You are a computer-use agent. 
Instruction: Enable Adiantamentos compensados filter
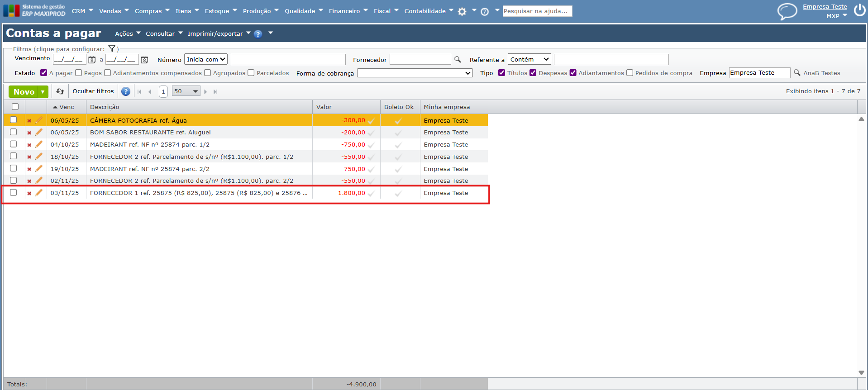pos(108,72)
